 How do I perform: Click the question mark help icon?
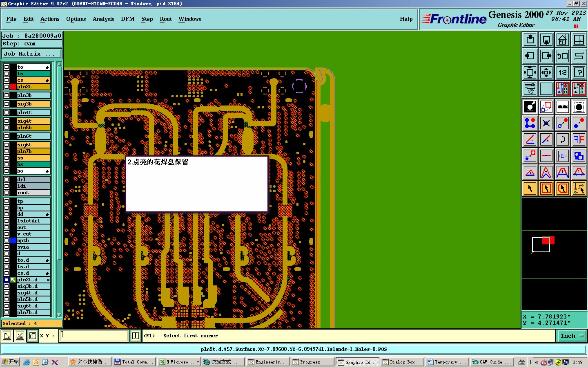click(x=579, y=72)
